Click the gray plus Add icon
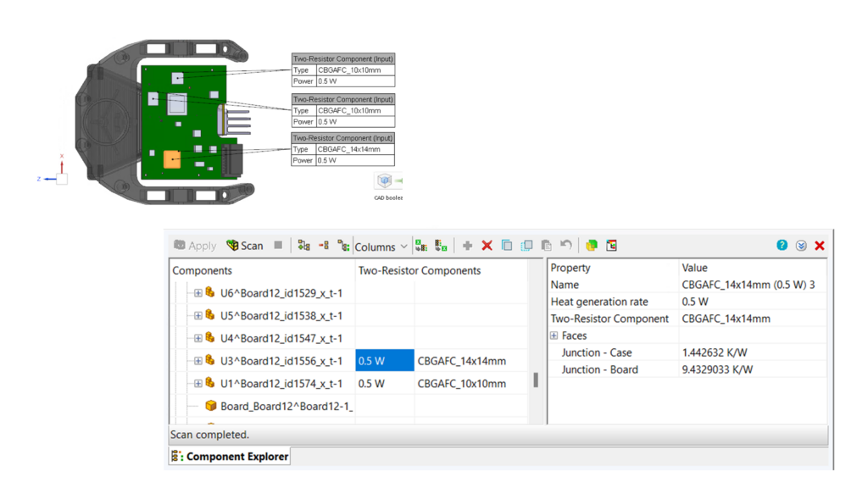The image size is (868, 488). pyautogui.click(x=467, y=245)
